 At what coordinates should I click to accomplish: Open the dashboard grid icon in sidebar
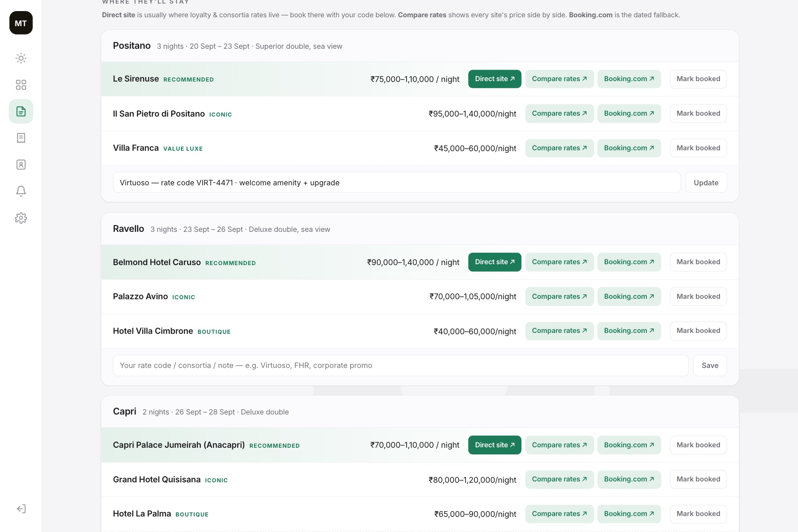21,85
